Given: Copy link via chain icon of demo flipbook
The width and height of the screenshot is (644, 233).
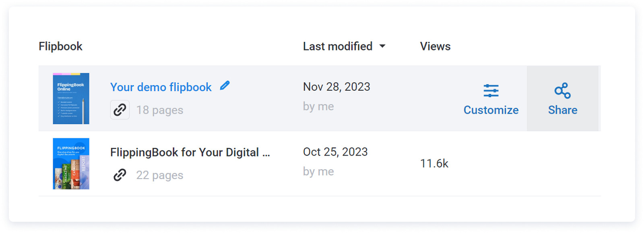Looking at the screenshot, I should 120,109.
